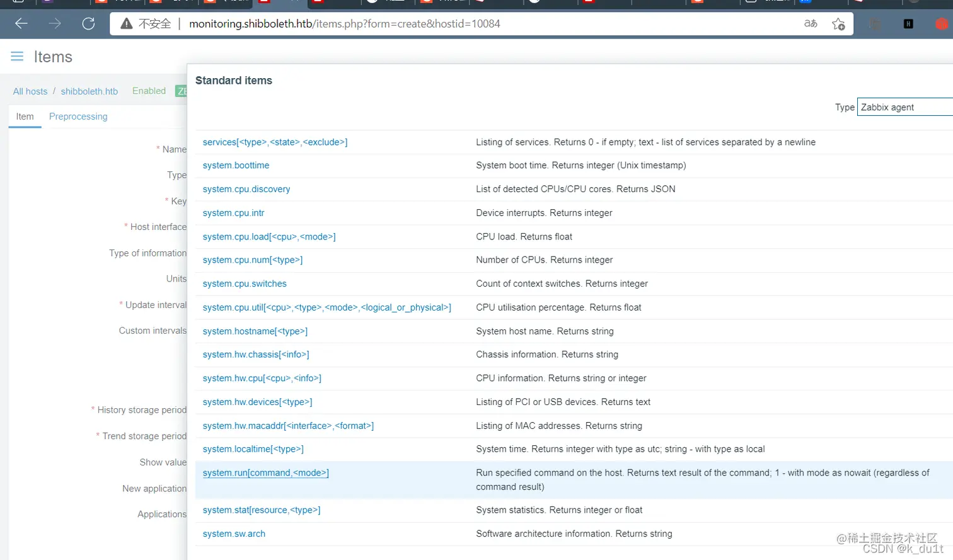
Task: Select the system.cpu.intr key
Action: 233,213
